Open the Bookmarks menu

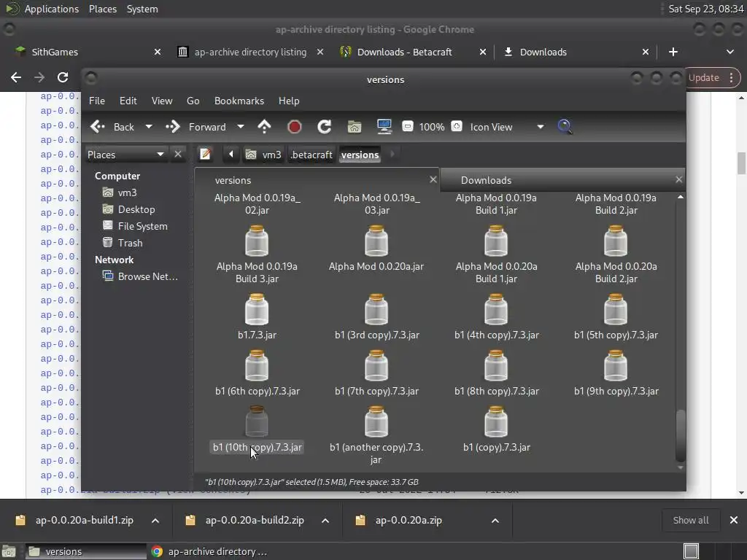pyautogui.click(x=239, y=101)
